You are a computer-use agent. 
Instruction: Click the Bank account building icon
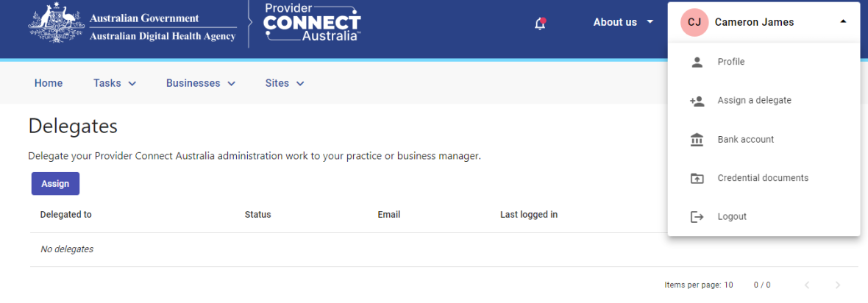[x=697, y=140]
